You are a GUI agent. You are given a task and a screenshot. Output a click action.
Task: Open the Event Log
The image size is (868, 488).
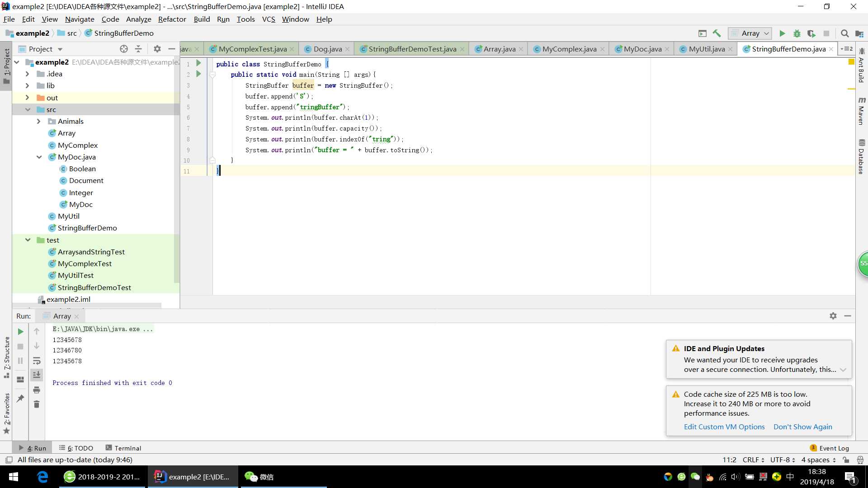coord(830,448)
